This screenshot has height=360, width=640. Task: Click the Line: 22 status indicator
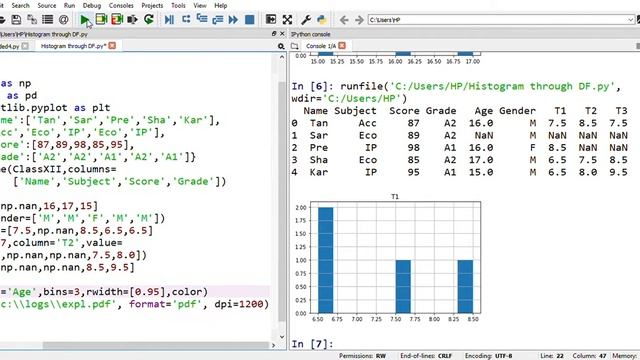coord(552,356)
